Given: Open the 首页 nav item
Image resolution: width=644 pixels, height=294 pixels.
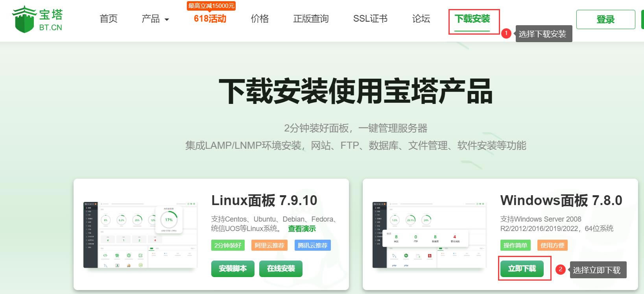Looking at the screenshot, I should [x=109, y=19].
